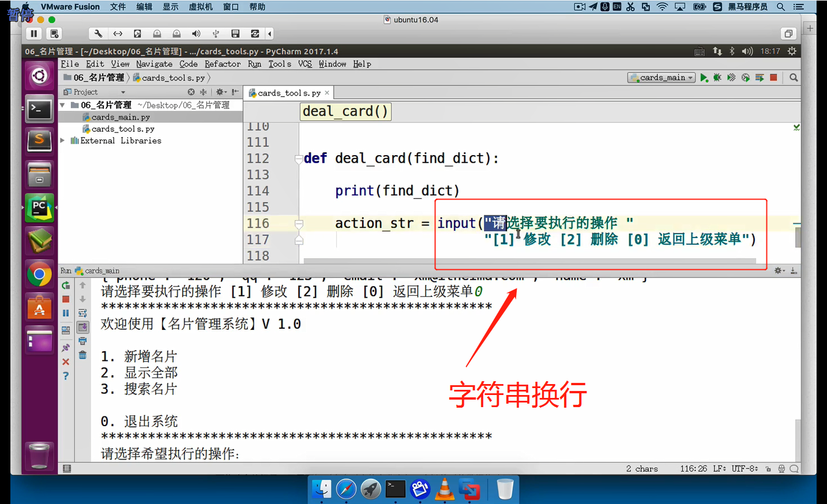Open Trash in the Ubuntu launcher
The height and width of the screenshot is (504, 827).
point(39,456)
